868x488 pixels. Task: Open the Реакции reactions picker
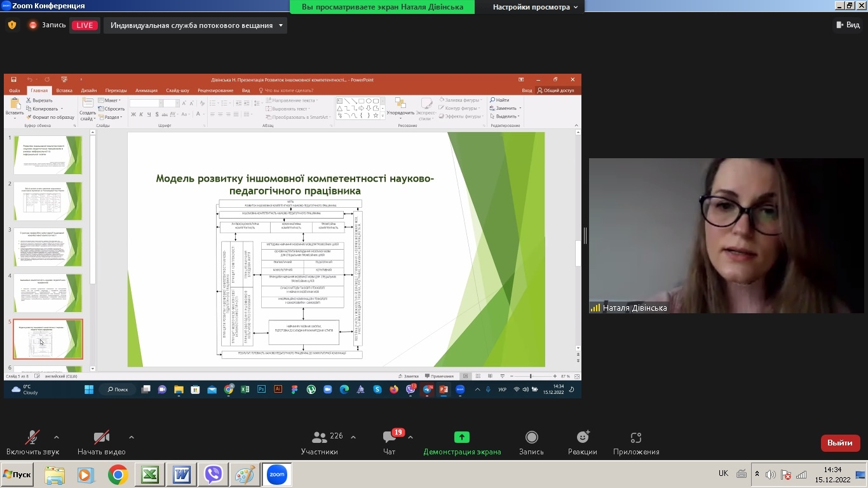[x=582, y=442]
